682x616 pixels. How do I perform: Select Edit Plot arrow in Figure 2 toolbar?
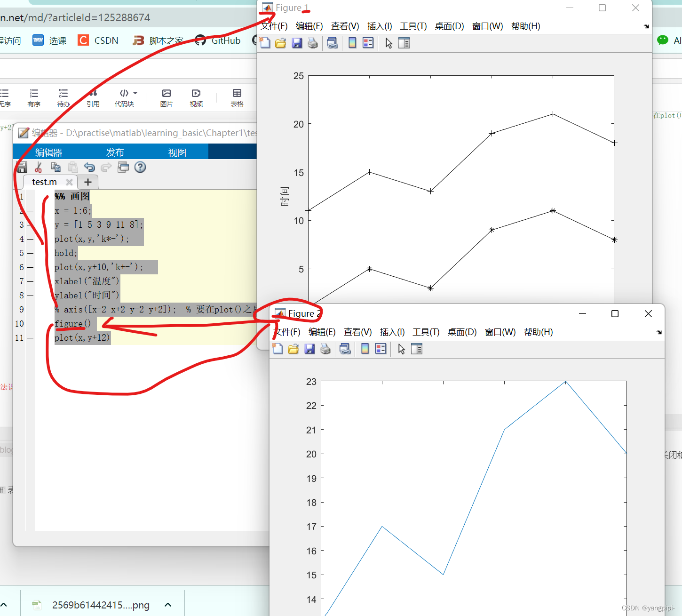tap(401, 349)
